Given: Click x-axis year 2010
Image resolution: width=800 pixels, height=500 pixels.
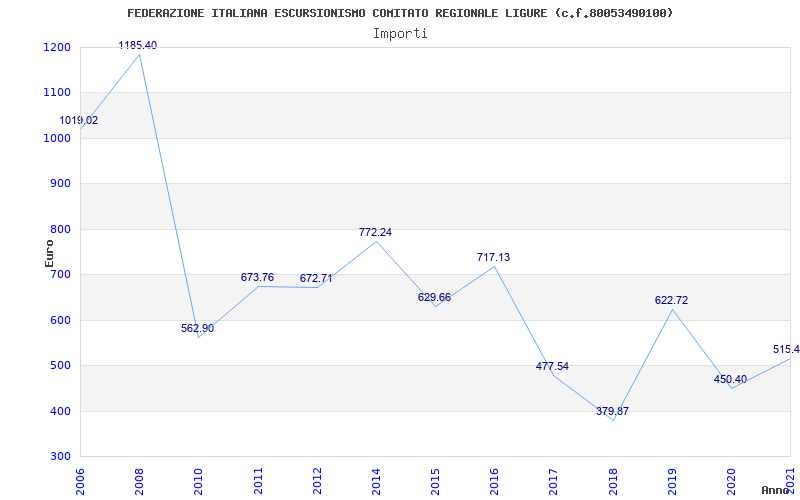Looking at the screenshot, I should click(x=198, y=482).
